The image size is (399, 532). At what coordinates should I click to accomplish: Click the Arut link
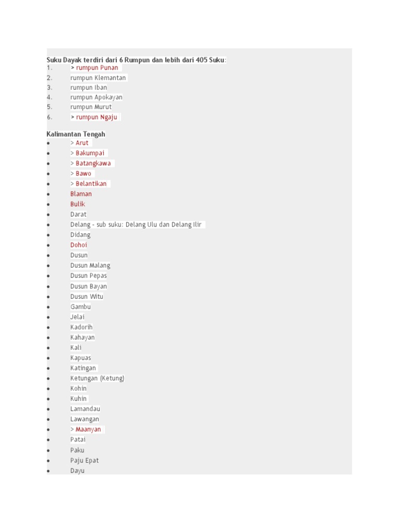coord(82,143)
